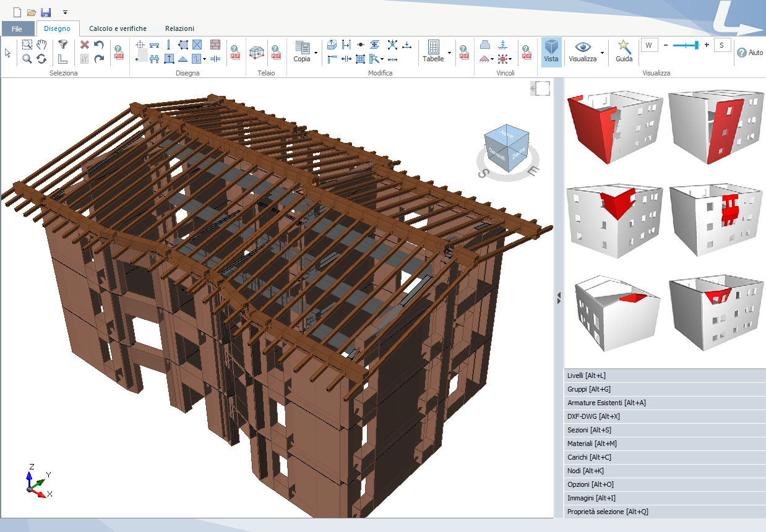Click the magnifier zoom tool
This screenshot has height=532, width=766.
click(27, 59)
